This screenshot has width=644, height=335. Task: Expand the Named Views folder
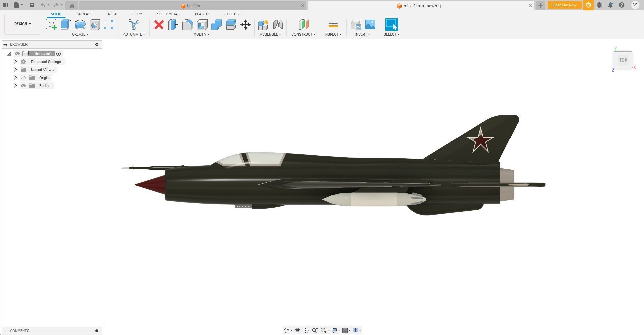[15, 70]
